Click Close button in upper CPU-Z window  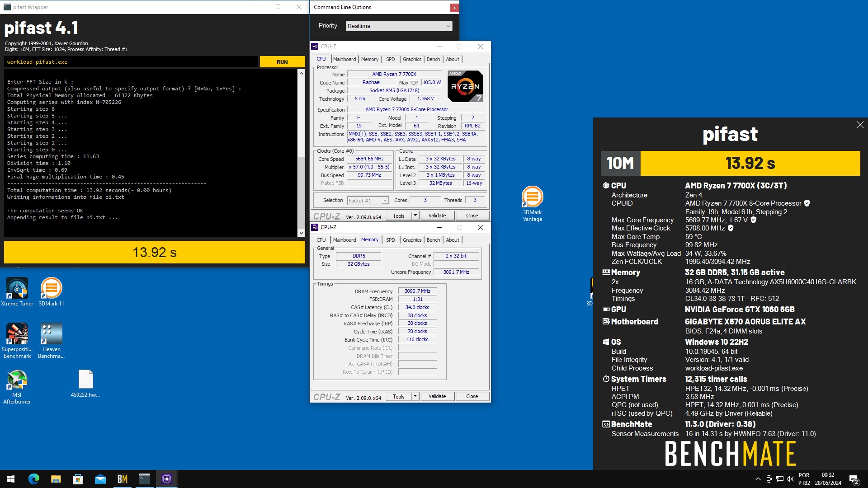tap(472, 216)
